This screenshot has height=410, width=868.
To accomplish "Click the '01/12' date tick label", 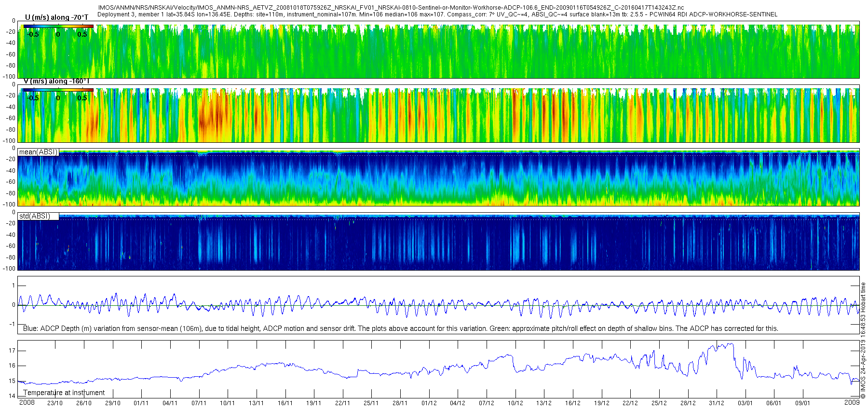I will click(429, 403).
